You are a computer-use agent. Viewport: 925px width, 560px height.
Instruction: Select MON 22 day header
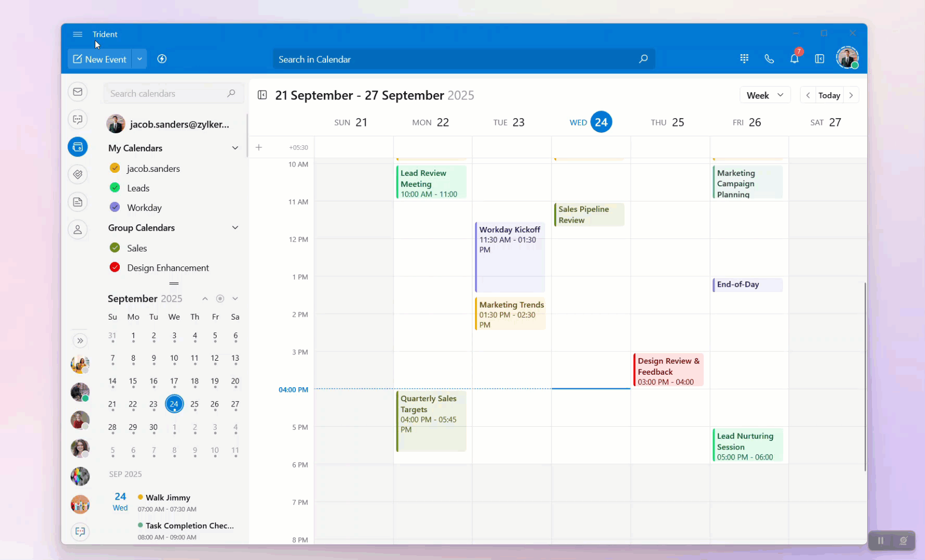click(431, 122)
